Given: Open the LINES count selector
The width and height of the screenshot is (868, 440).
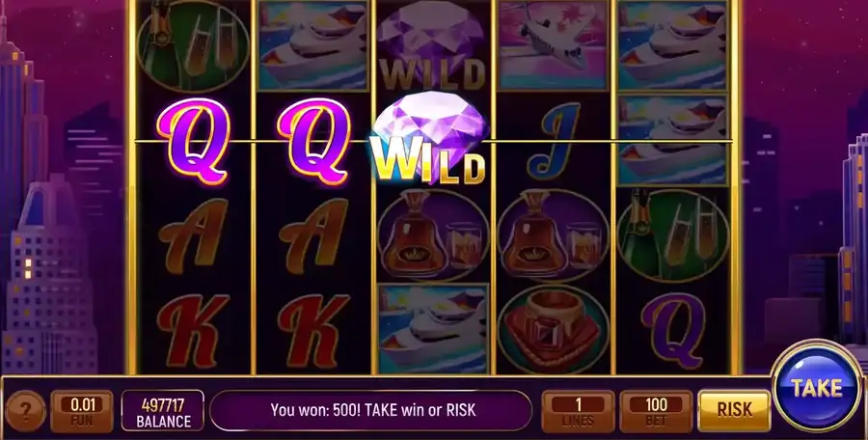Looking at the screenshot, I should coord(578,411).
